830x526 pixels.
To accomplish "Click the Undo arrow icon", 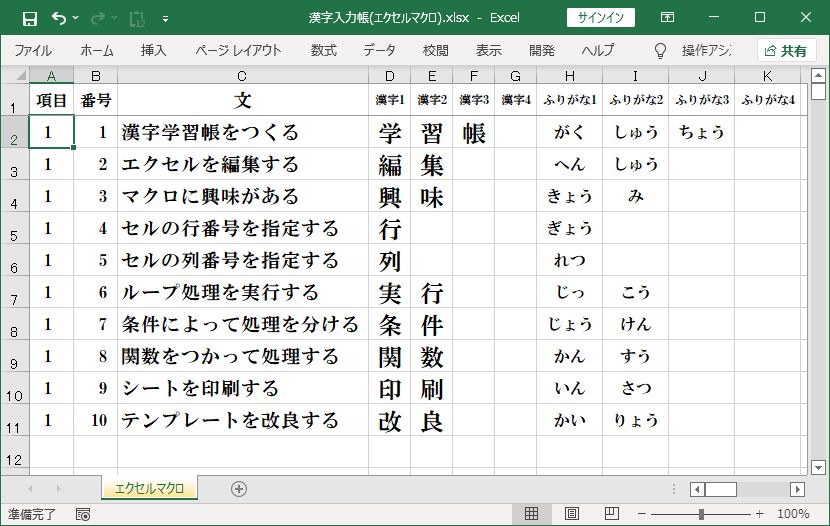I will point(58,19).
